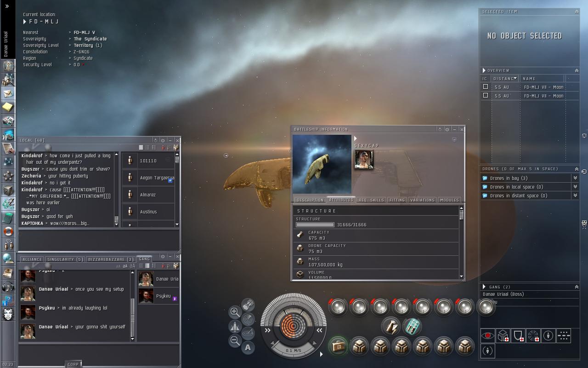
Task: Set smallest font size in Gang chat
Action: [118, 266]
